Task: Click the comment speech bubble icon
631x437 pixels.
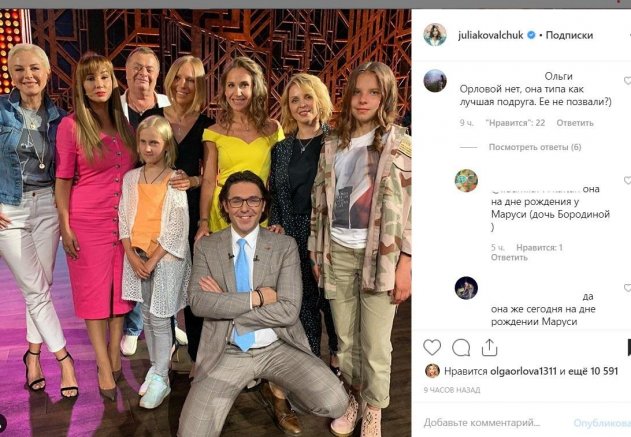Action: click(461, 347)
